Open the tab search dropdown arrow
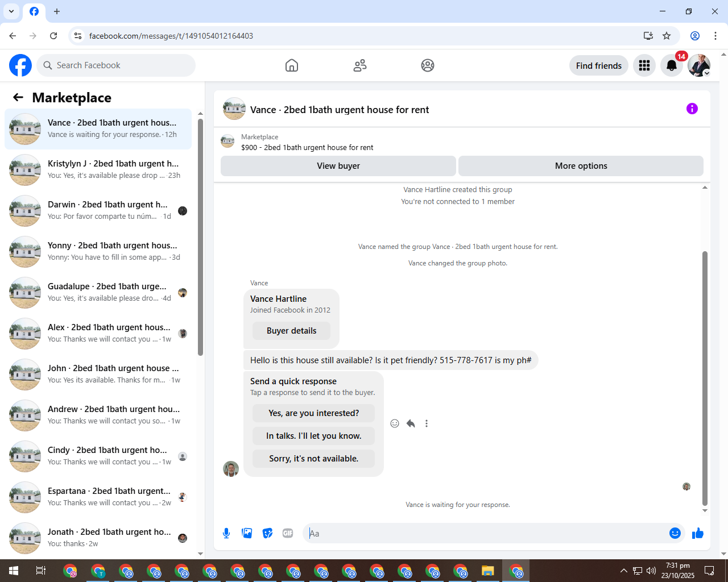This screenshot has height=582, width=728. 11,11
